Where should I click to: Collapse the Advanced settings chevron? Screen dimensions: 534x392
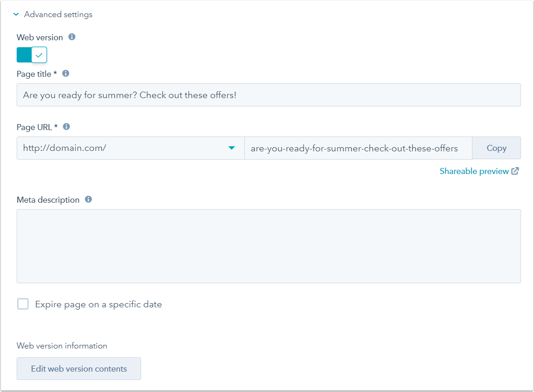[16, 15]
